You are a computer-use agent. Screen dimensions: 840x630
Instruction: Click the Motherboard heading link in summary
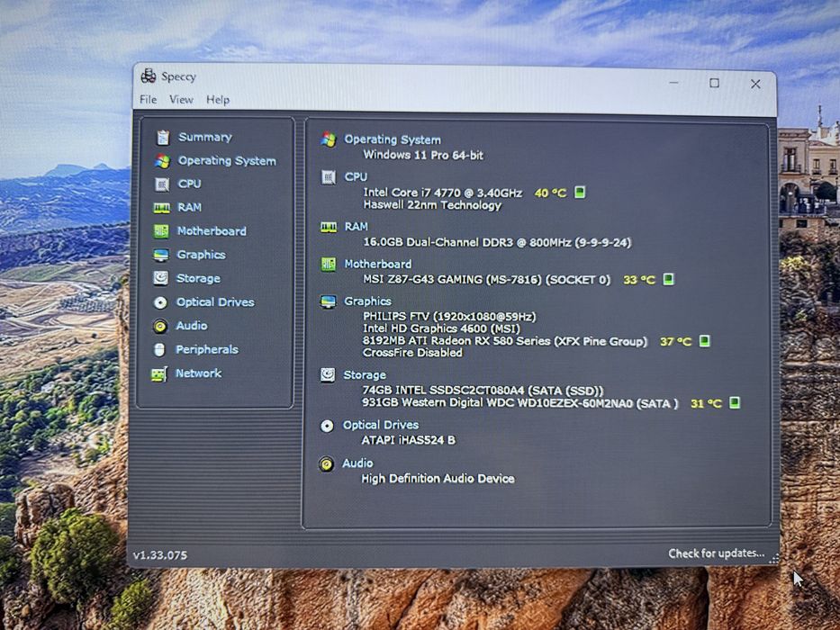[x=377, y=264]
